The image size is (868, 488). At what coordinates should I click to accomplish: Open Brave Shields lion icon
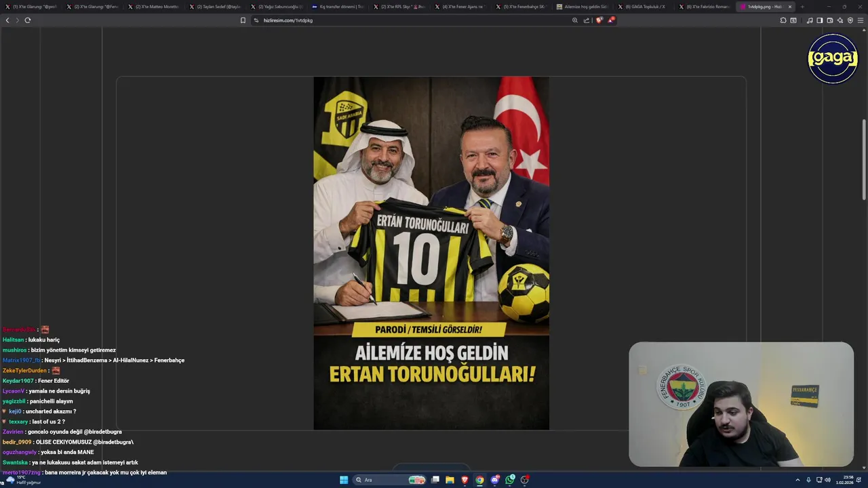pos(599,20)
